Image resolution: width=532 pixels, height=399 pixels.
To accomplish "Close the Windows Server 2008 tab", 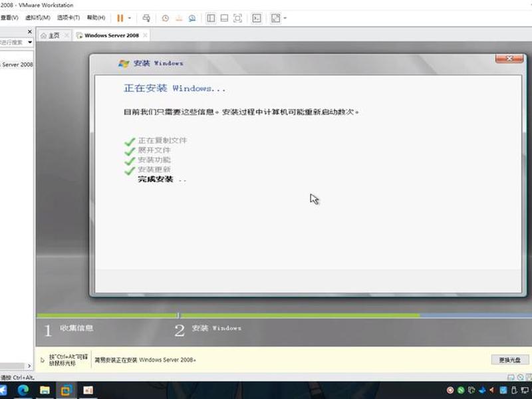I will (x=145, y=35).
